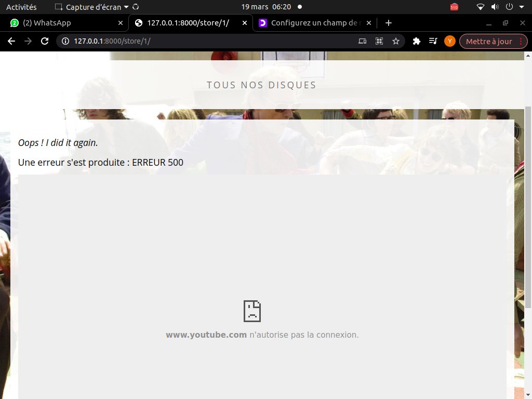View site information icon in address bar
This screenshot has width=532, height=399.
coord(65,41)
